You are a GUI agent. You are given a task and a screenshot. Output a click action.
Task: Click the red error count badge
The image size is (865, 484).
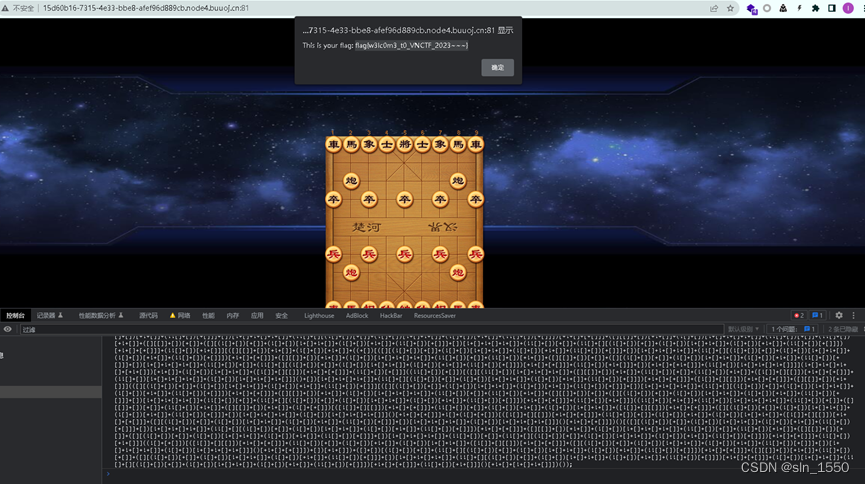point(799,316)
